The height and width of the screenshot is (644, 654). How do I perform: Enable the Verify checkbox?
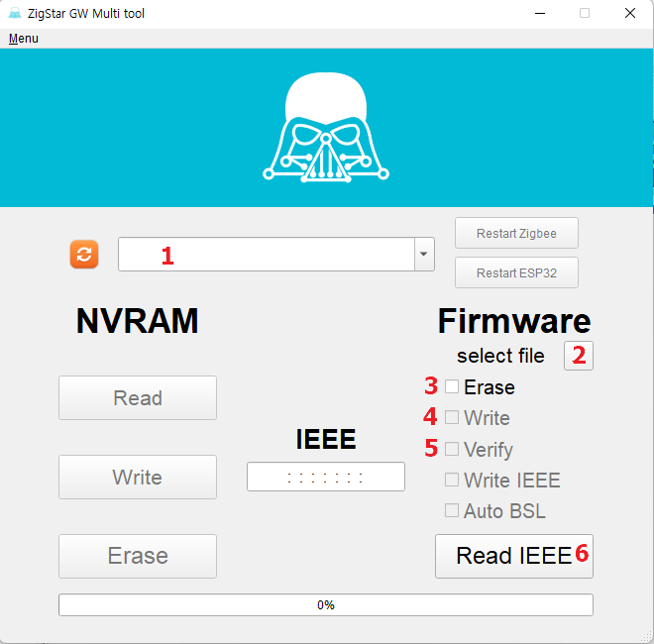[x=452, y=449]
